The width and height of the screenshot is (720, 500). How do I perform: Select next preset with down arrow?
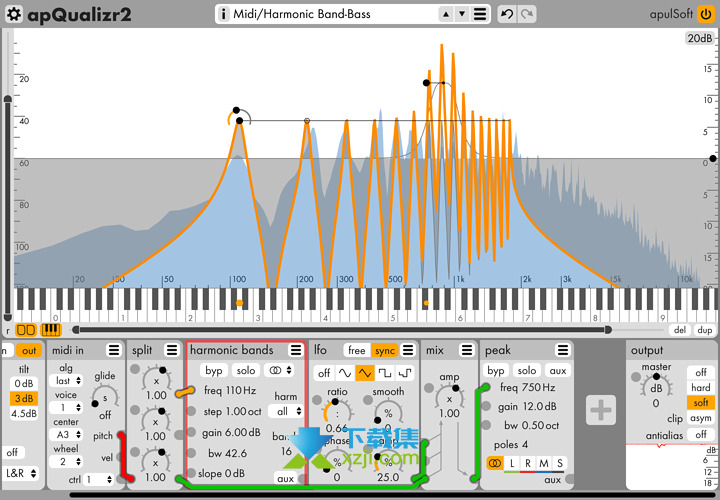pos(462,14)
